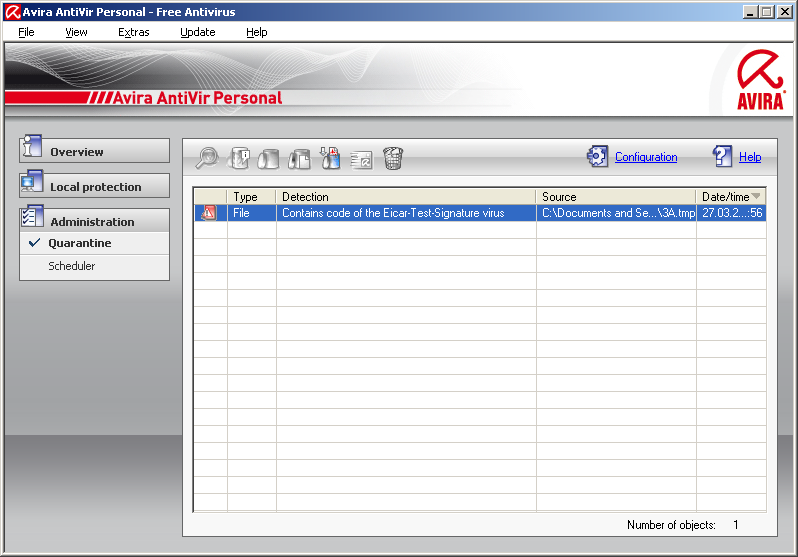
Task: Click the Help link beside Configuration
Action: (x=750, y=157)
